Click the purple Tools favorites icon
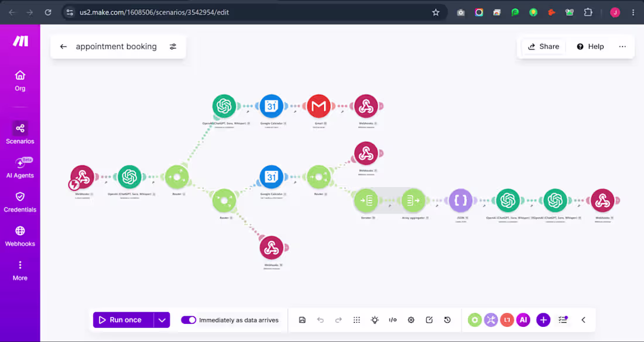 click(491, 320)
